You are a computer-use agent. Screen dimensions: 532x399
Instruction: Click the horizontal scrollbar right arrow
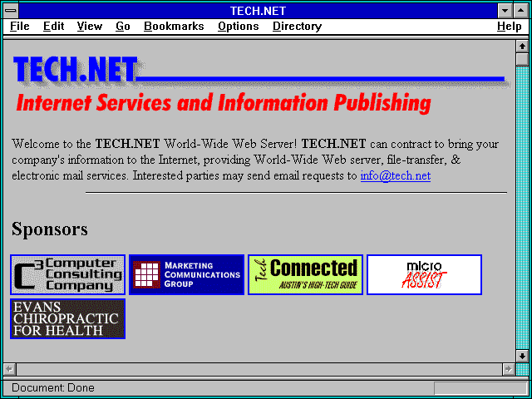pos(508,369)
